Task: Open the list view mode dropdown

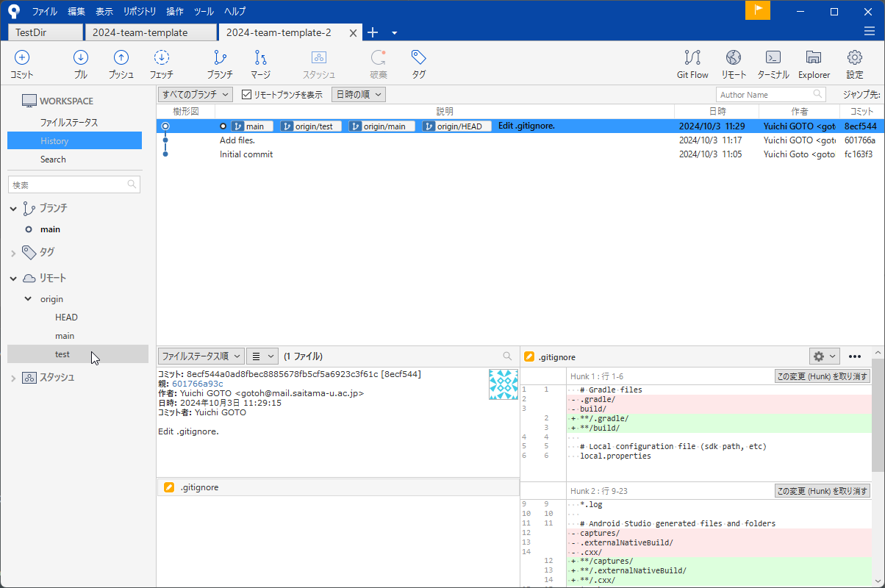Action: point(262,356)
